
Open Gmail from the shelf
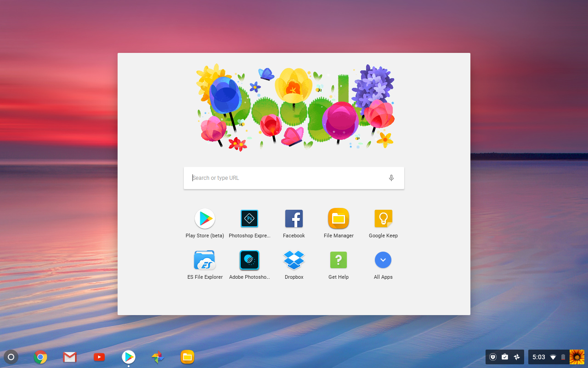[70, 357]
